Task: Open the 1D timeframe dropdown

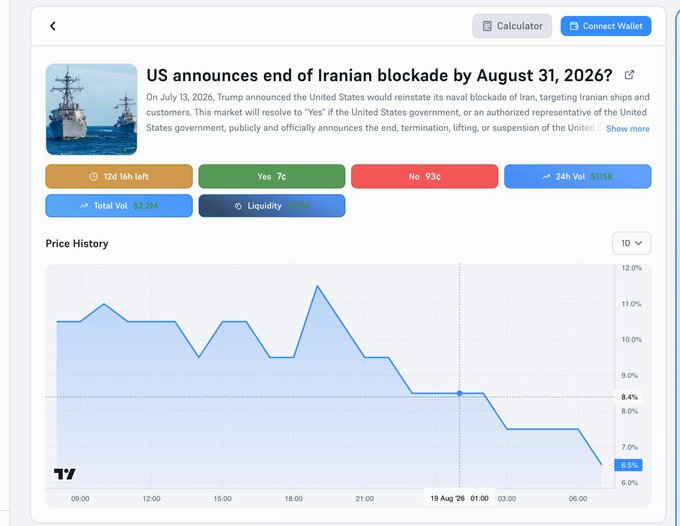Action: [631, 243]
